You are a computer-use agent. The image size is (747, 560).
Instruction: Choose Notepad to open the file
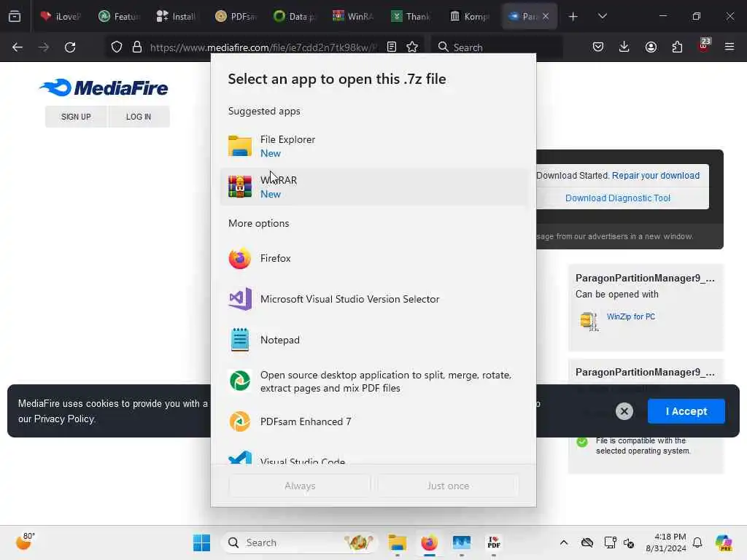coord(373,340)
